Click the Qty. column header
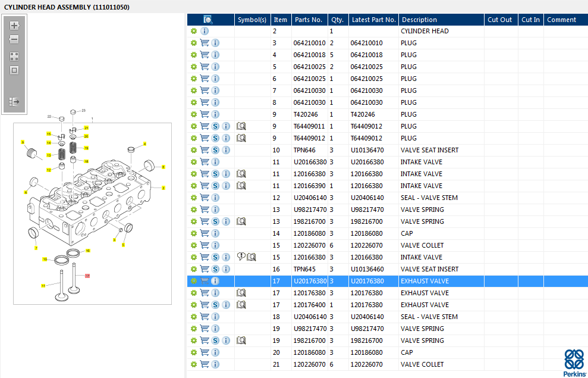This screenshot has height=378, width=588. (337, 20)
